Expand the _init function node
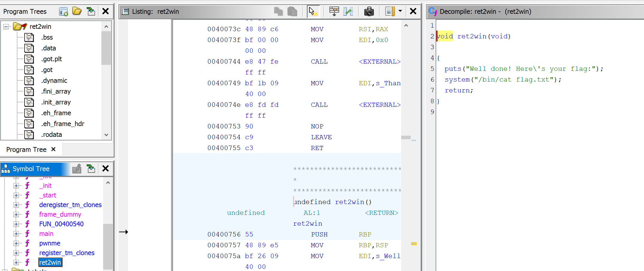 [16, 186]
